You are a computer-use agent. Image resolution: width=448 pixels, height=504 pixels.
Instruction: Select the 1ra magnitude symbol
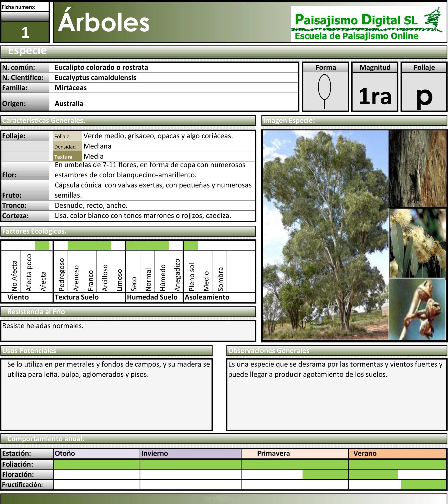tap(374, 96)
